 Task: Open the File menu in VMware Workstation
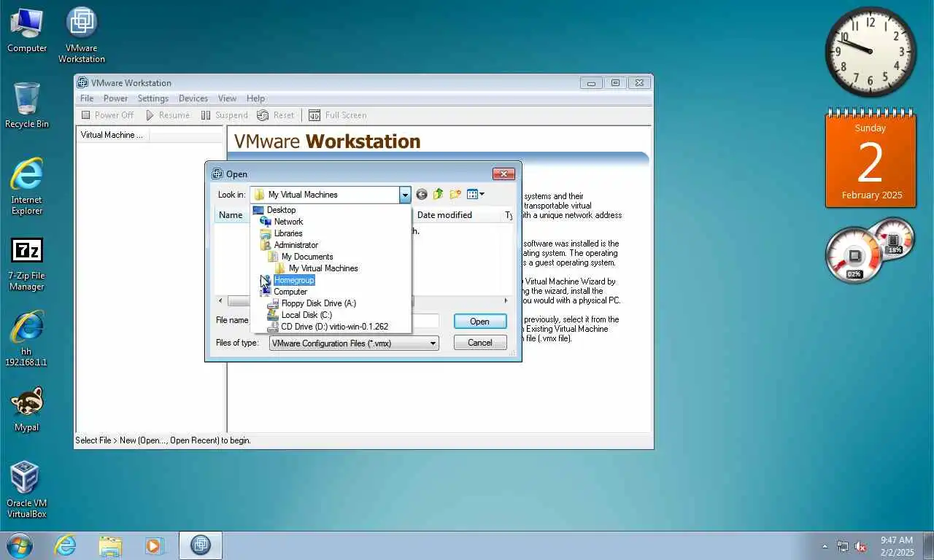click(87, 98)
